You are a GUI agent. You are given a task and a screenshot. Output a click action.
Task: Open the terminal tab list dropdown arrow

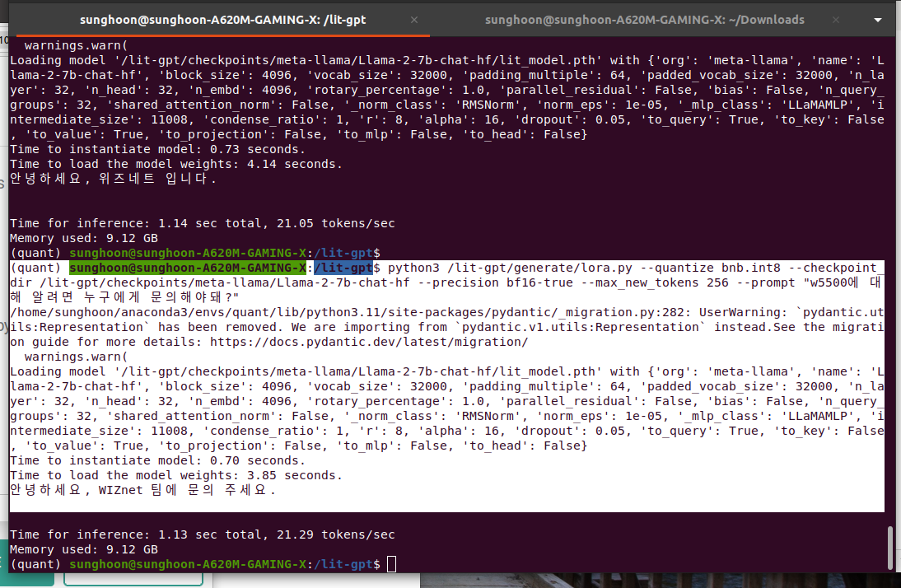[x=877, y=20]
